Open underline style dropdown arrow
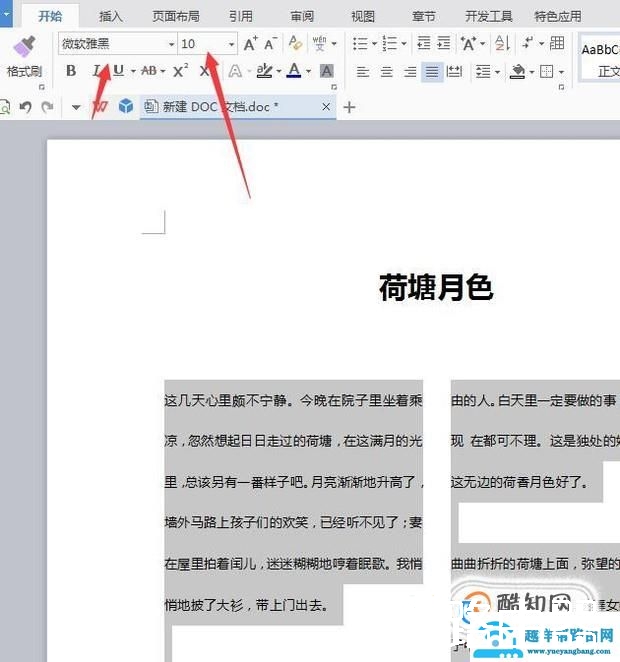Screen dimensions: 620x662 133,71
